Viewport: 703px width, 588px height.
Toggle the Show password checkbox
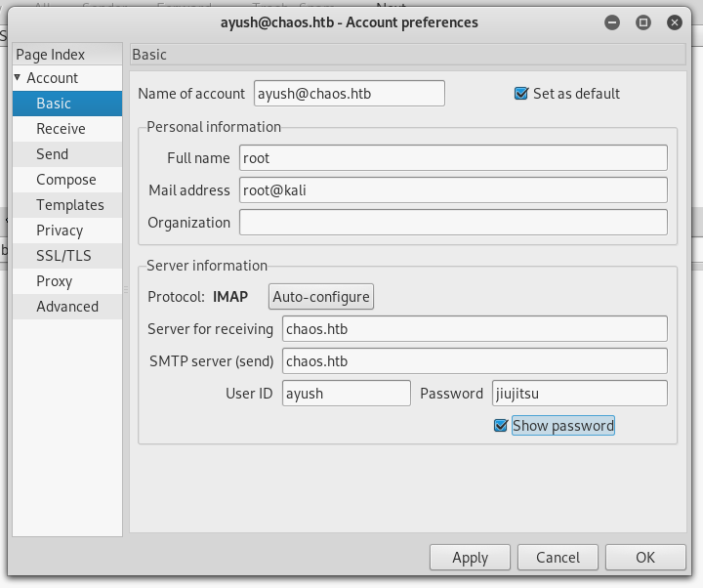502,426
